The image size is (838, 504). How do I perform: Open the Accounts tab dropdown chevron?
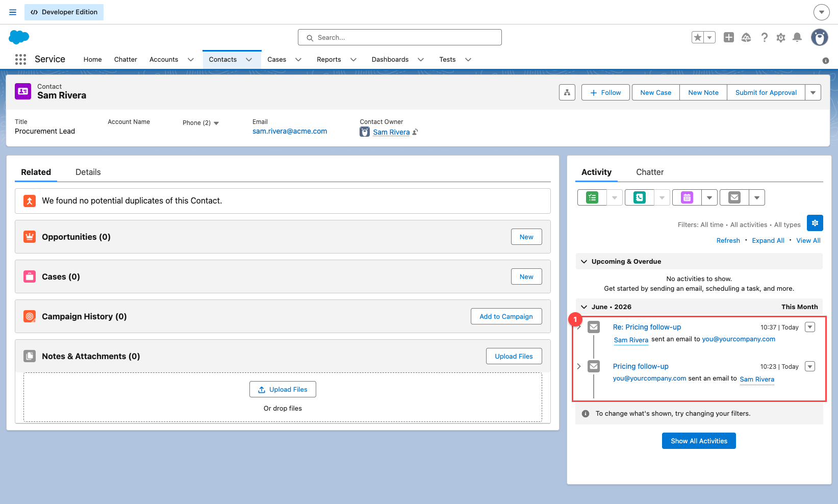pos(191,60)
